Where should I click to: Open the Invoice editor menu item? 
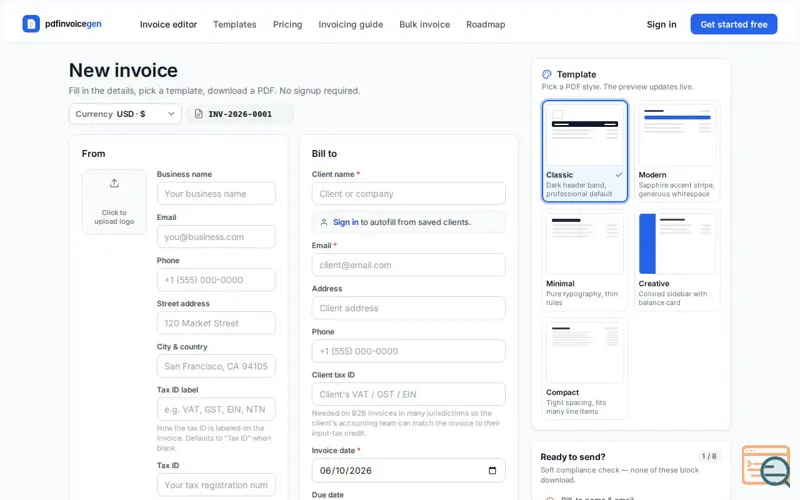pyautogui.click(x=168, y=24)
